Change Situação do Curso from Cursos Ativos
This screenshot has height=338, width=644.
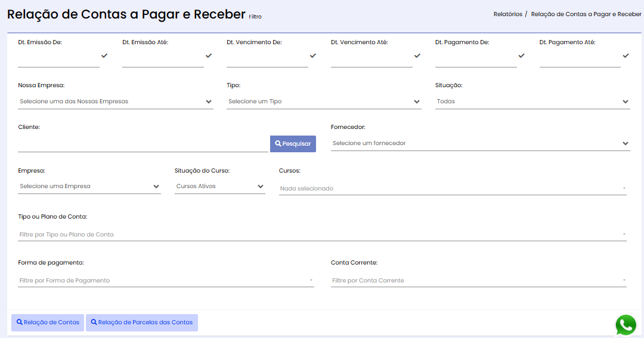(219, 186)
